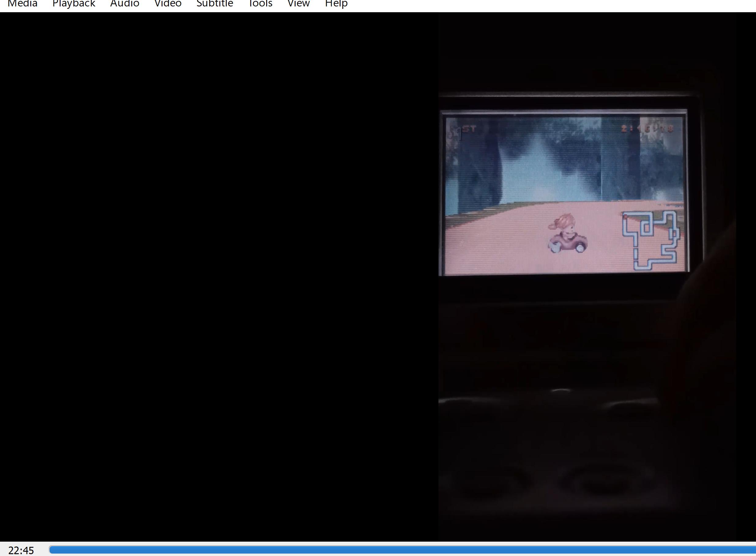Open the Subtitle menu
Screen dimensions: 756x556
pyautogui.click(x=215, y=4)
